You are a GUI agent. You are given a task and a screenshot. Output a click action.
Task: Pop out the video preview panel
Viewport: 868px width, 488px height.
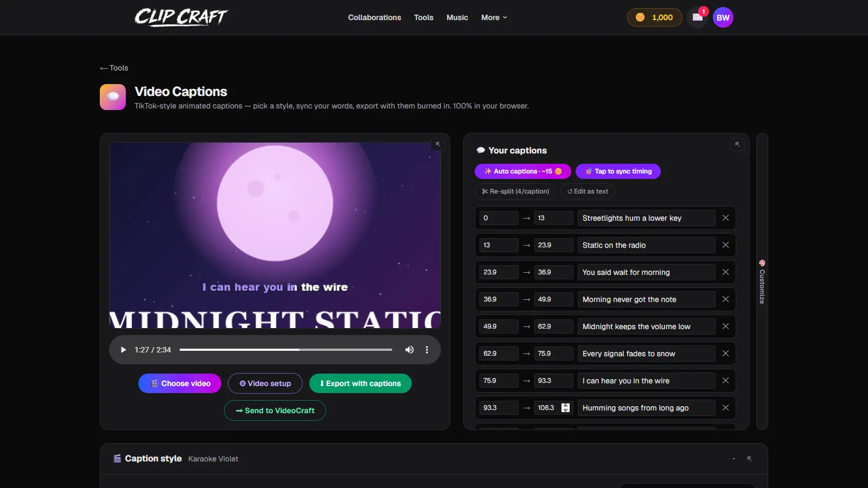[x=438, y=144]
